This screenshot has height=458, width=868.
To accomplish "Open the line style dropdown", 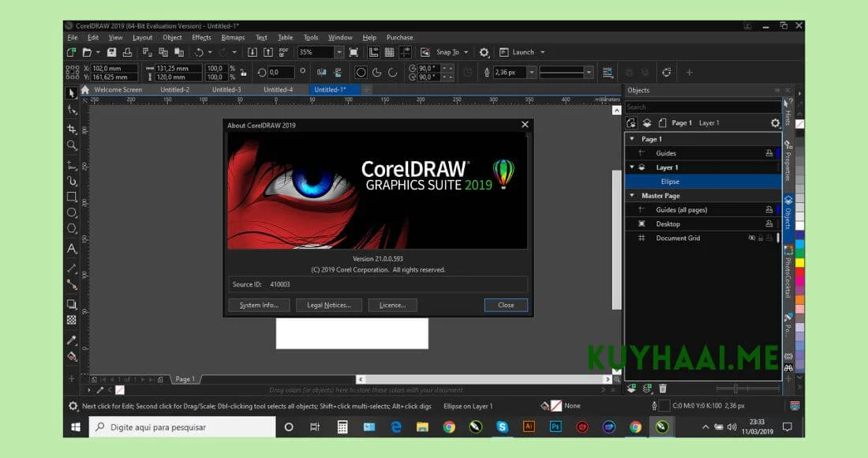I will [x=589, y=72].
